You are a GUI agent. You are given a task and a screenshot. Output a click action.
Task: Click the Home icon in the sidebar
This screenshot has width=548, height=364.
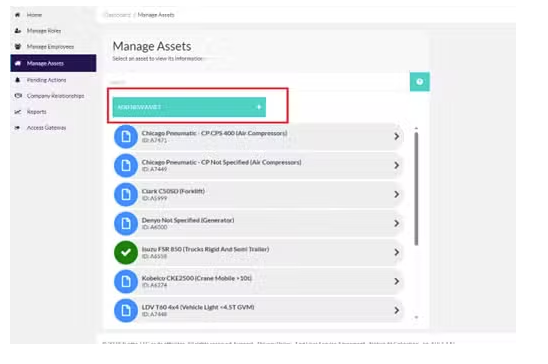pos(17,15)
